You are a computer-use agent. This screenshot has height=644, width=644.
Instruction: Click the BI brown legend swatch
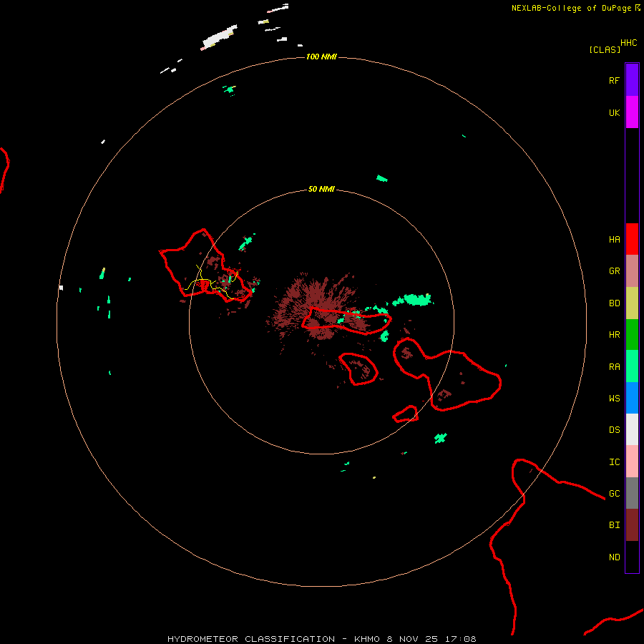632,525
